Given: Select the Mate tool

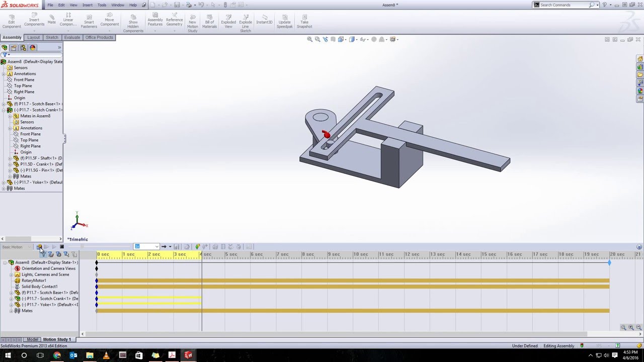Looking at the screenshot, I should pyautogui.click(x=52, y=19).
